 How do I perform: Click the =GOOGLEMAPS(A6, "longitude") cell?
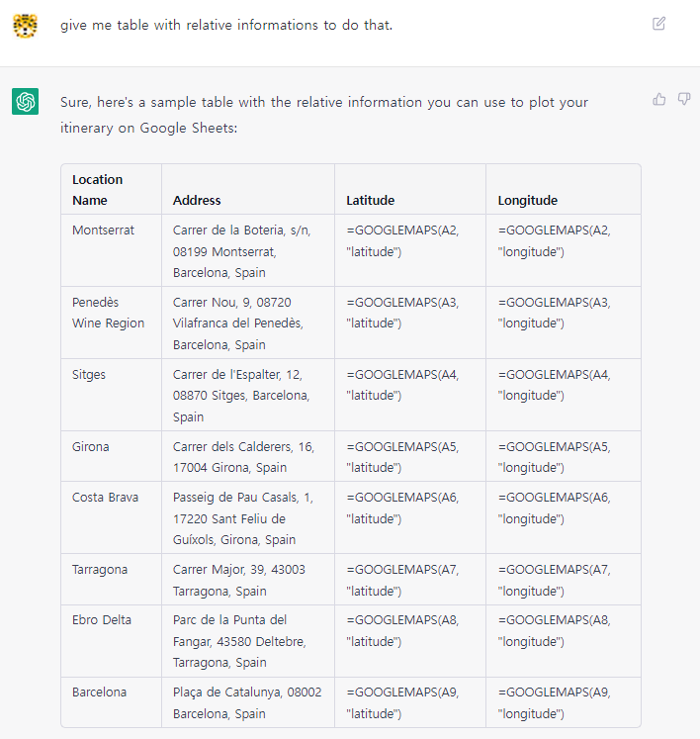pyautogui.click(x=564, y=517)
